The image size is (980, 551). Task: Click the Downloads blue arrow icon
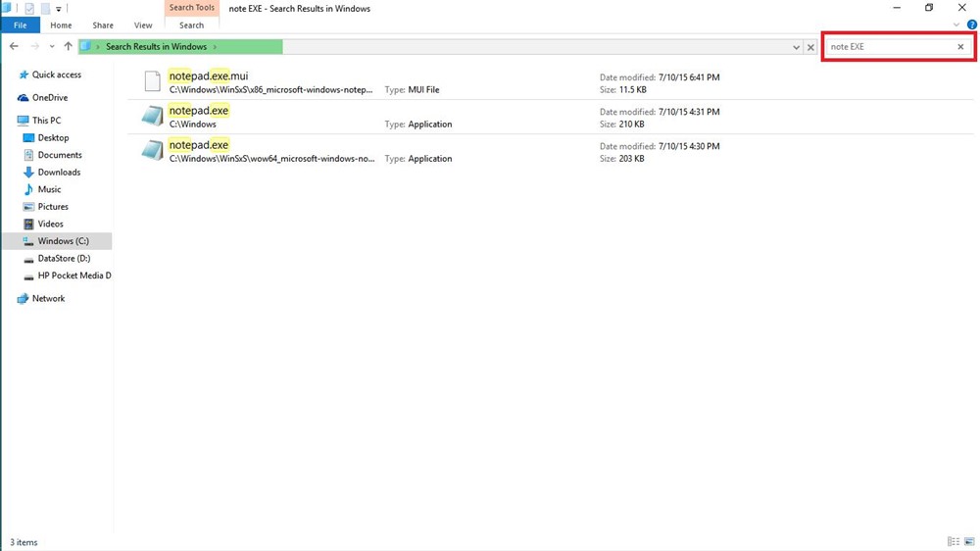point(28,172)
